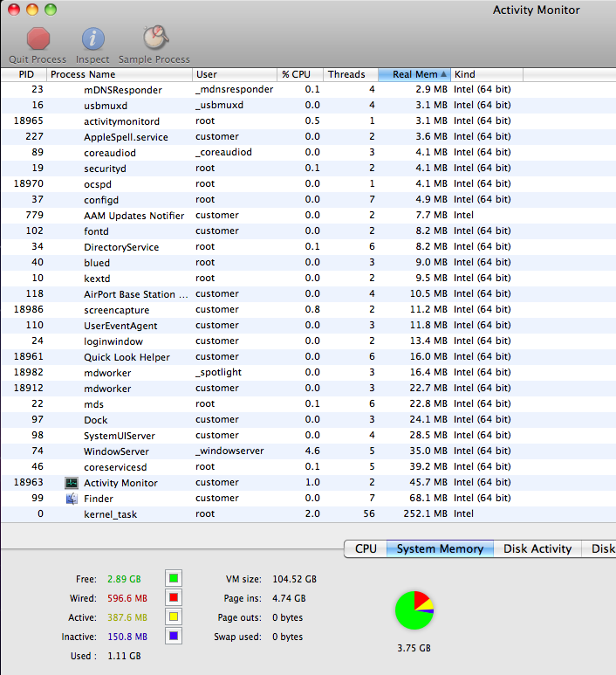Click the memory usage pie chart
This screenshot has width=616, height=675.
point(414,610)
